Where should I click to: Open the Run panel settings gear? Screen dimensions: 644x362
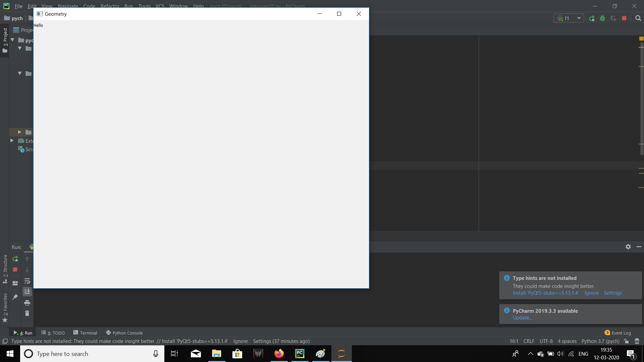(628, 247)
